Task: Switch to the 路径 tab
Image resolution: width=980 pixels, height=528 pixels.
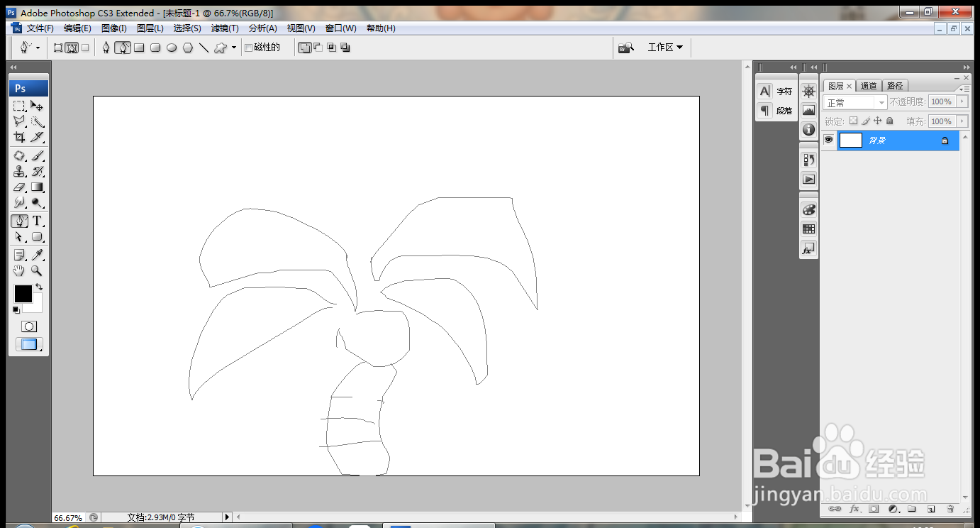Action: pyautogui.click(x=895, y=86)
